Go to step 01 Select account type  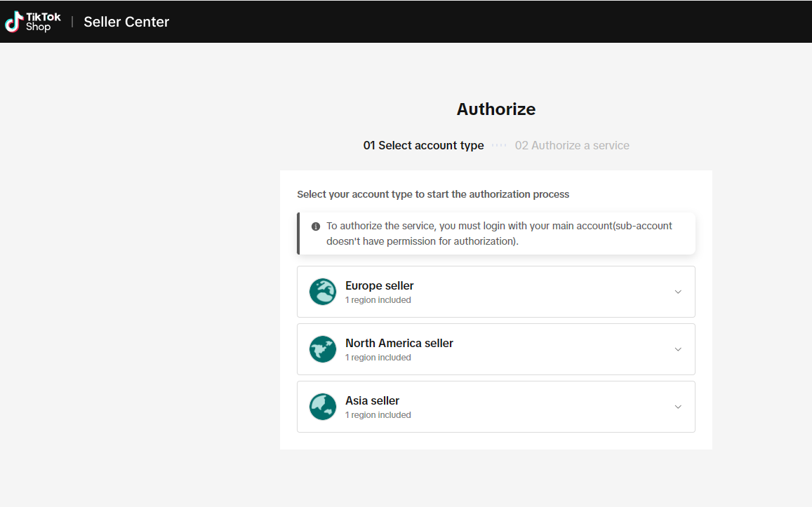[423, 145]
